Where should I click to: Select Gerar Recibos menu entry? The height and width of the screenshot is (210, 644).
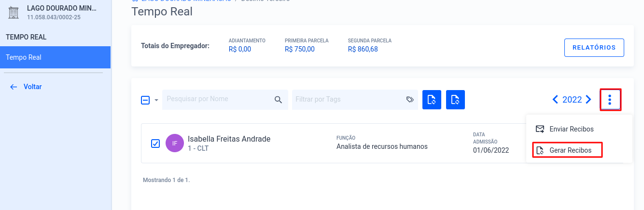pos(579,150)
